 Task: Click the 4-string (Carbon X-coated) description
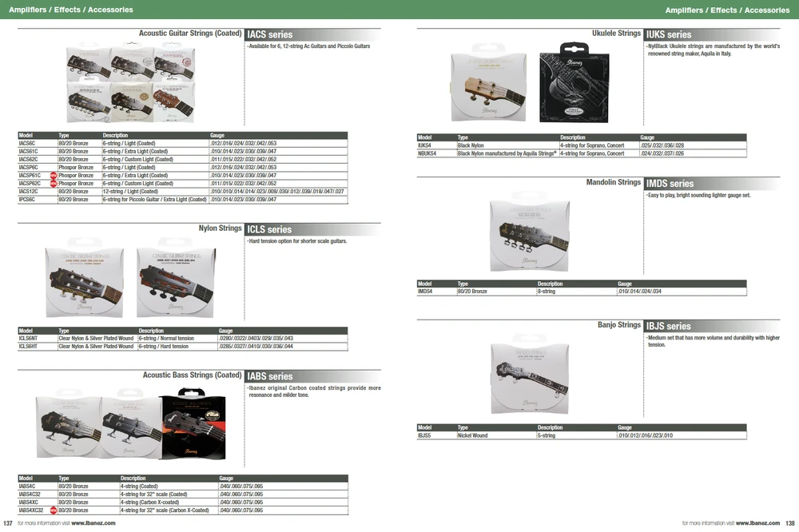(150, 502)
